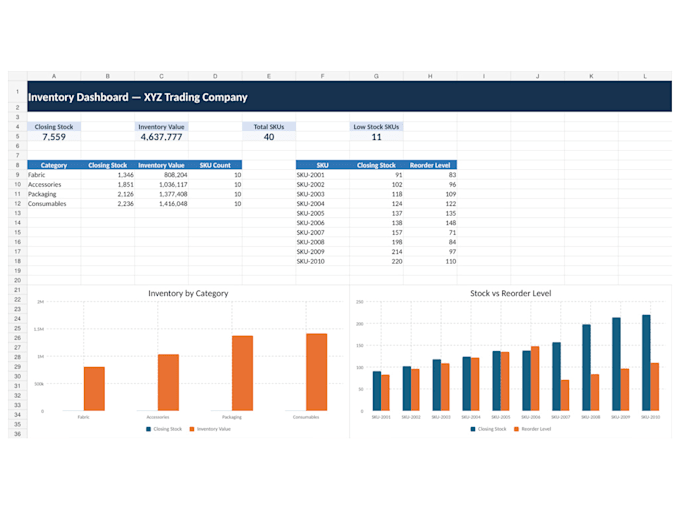
Task: Click the Inventory Value KPI label
Action: click(x=161, y=127)
